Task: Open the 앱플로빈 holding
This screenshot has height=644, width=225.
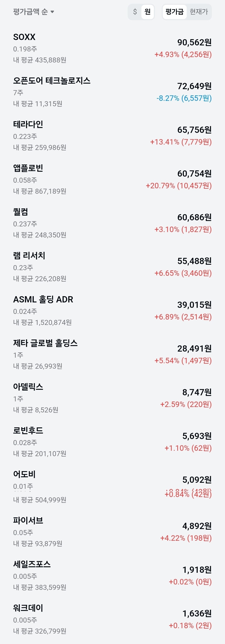Action: coord(112,180)
